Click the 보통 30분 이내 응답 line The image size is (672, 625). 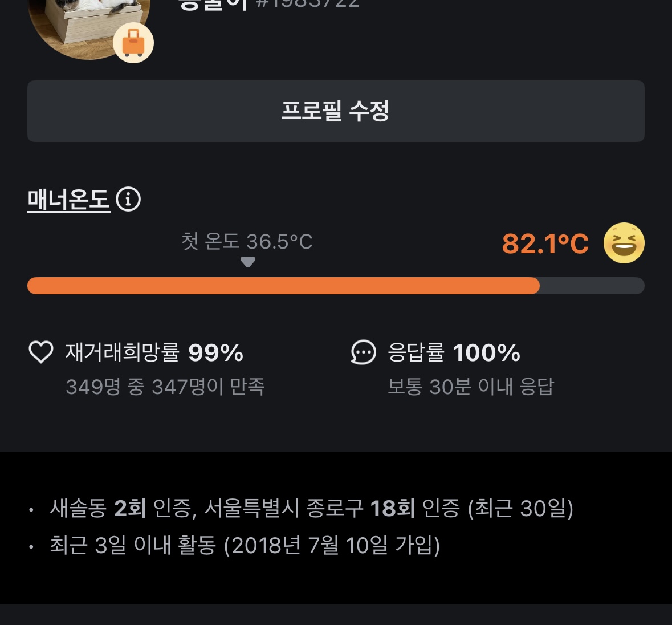pos(470,387)
